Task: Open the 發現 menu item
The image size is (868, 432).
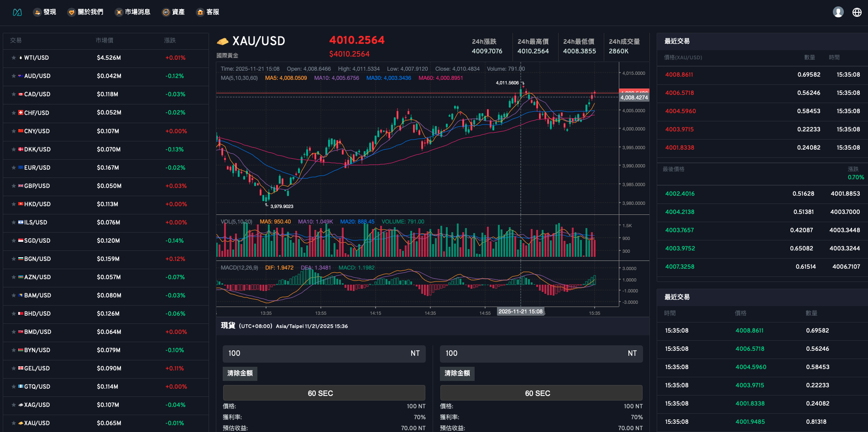Action: [45, 12]
